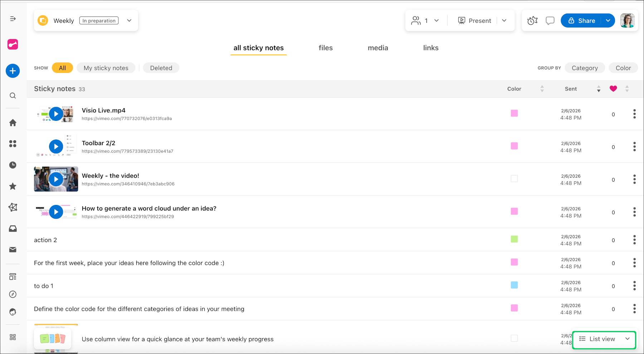Viewport: 644px width, 354px height.
Task: Open favorites with the star icon
Action: tap(13, 186)
